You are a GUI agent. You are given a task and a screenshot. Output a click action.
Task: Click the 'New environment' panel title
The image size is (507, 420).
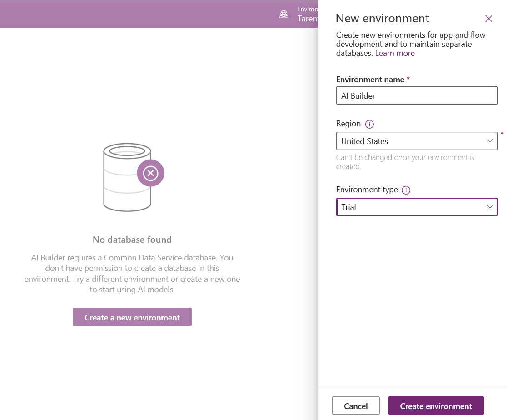[x=383, y=19]
